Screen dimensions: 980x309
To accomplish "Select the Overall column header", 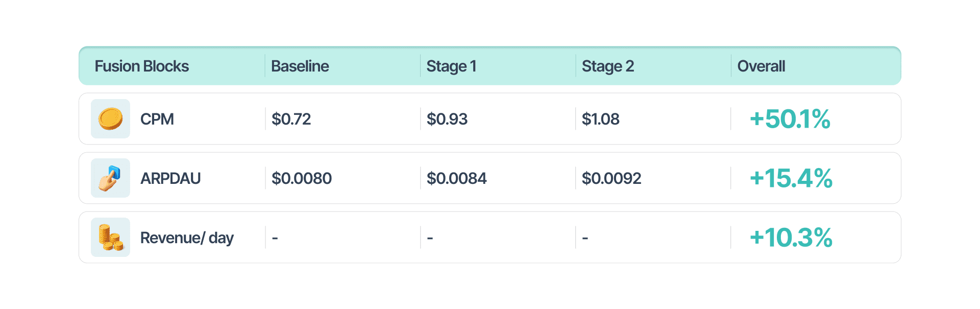I will pos(761,66).
